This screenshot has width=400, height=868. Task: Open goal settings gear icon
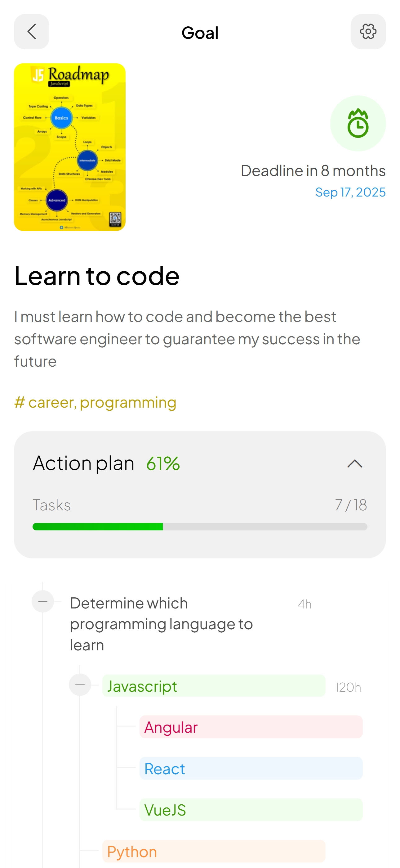pyautogui.click(x=368, y=32)
